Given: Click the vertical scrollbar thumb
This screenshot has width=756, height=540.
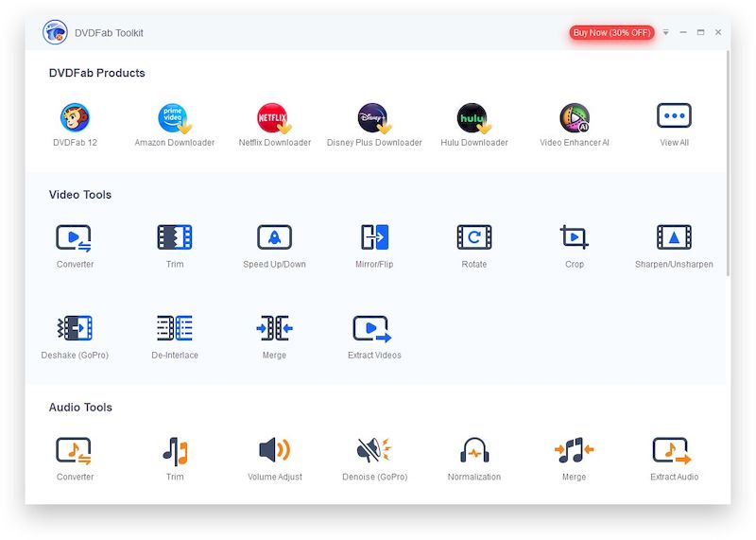Looking at the screenshot, I should (728, 163).
